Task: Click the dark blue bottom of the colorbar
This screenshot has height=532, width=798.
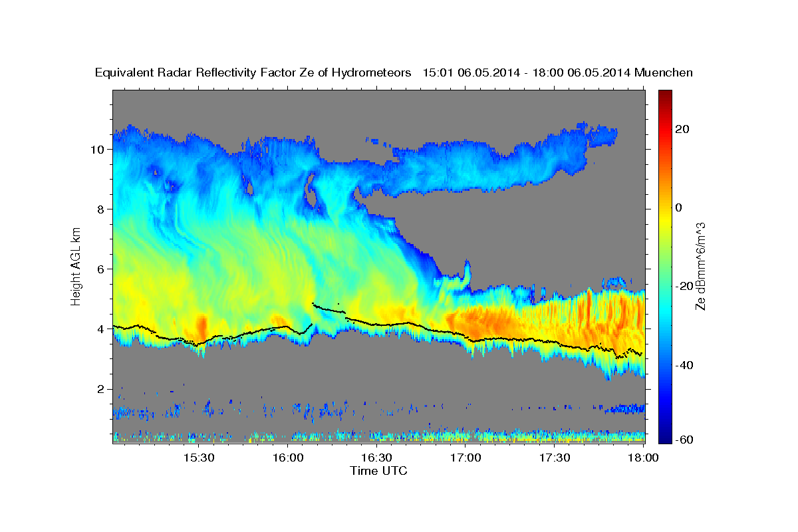Action: coord(665,439)
